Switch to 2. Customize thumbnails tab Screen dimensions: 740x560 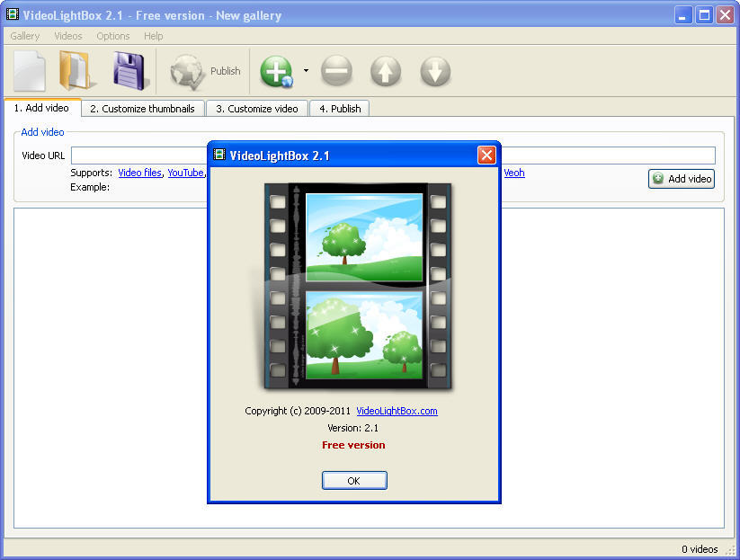click(x=143, y=109)
